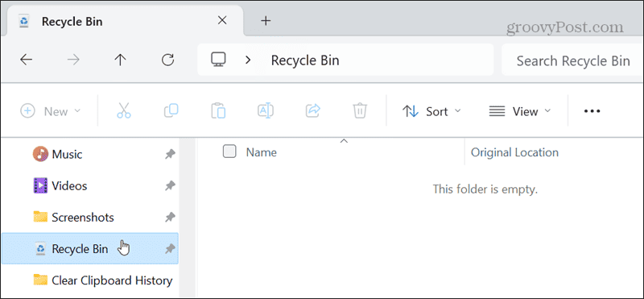Open the New item dropdown
This screenshot has width=644, height=299.
[51, 111]
